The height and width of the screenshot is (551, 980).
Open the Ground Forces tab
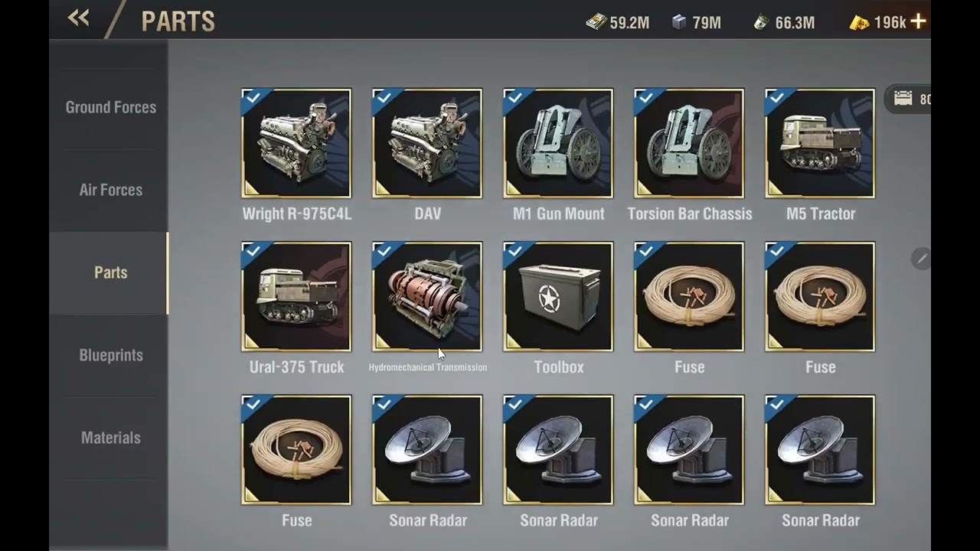[x=110, y=107]
